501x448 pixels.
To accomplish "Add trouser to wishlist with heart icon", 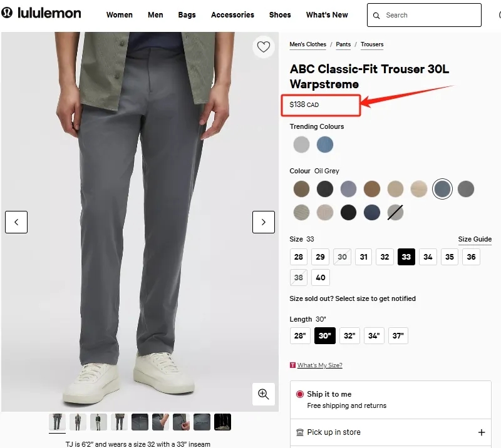I will coord(264,47).
